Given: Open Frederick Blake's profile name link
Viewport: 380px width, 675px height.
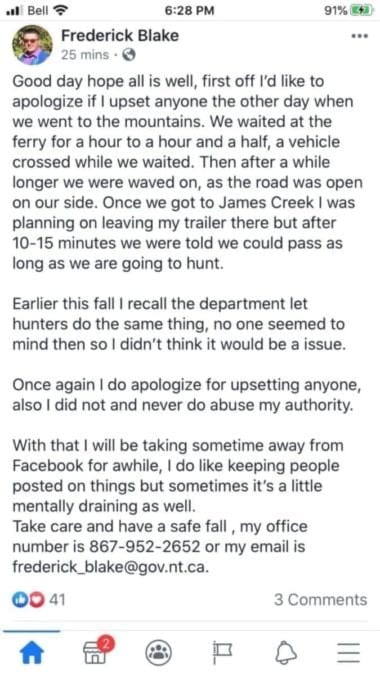Looking at the screenshot, I should pyautogui.click(x=120, y=35).
